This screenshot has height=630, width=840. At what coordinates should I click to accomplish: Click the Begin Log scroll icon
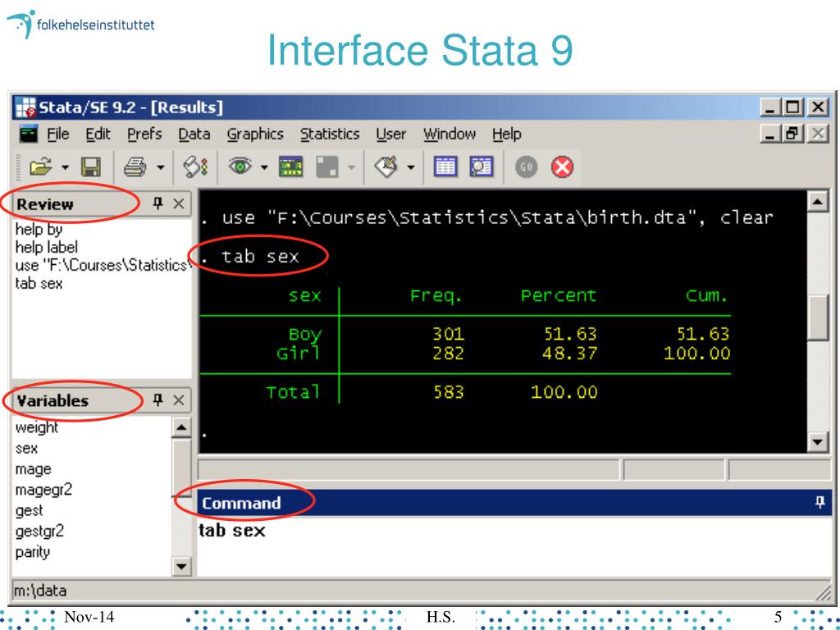(x=195, y=167)
